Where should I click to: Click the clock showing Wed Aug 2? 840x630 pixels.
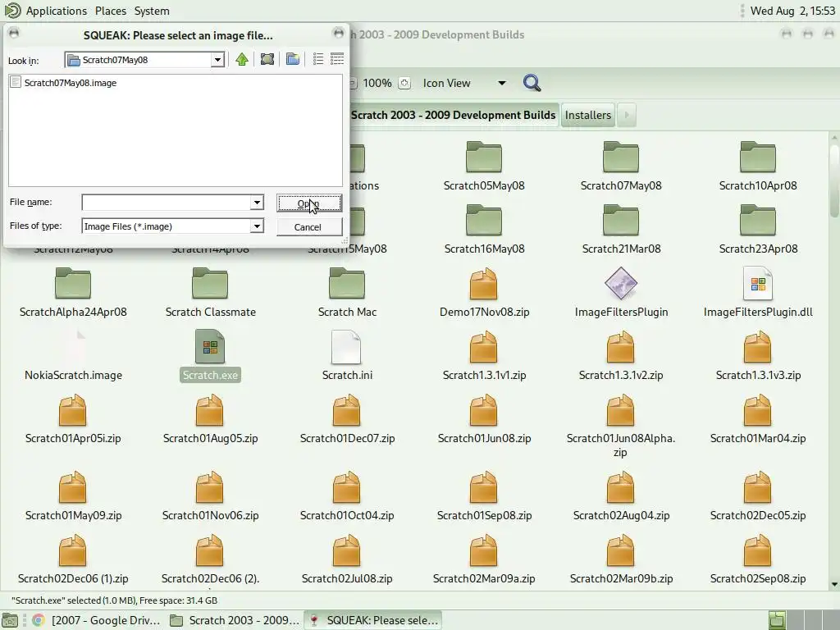[x=792, y=11]
